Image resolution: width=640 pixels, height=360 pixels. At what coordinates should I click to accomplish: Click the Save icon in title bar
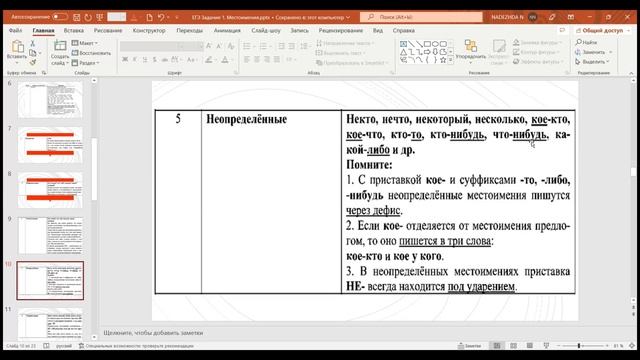point(76,17)
